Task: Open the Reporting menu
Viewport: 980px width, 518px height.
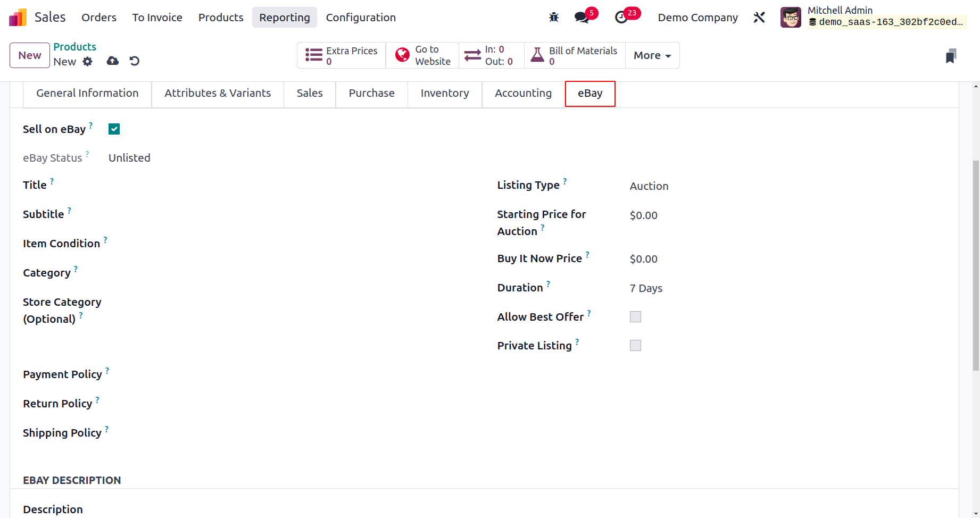Action: pos(285,18)
